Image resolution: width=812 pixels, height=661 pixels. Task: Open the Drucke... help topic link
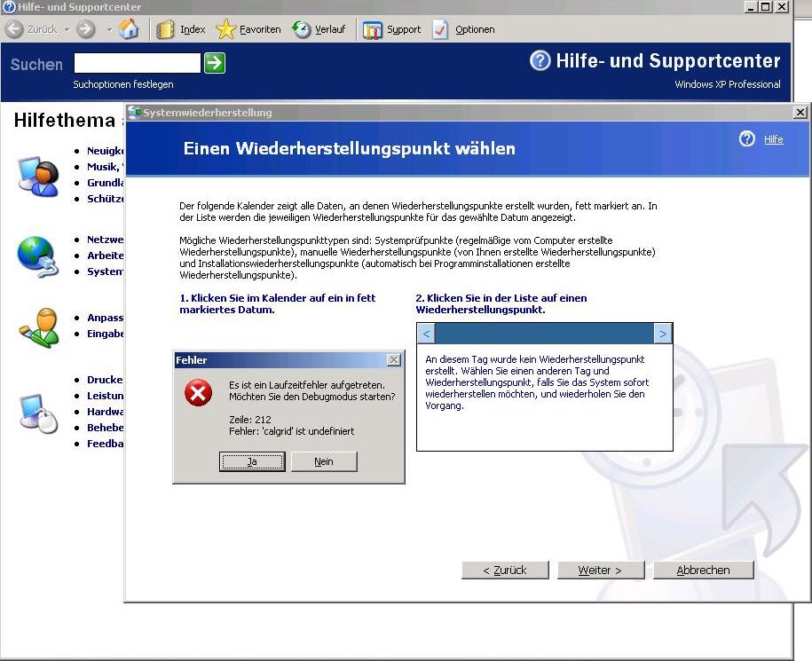pos(105,380)
